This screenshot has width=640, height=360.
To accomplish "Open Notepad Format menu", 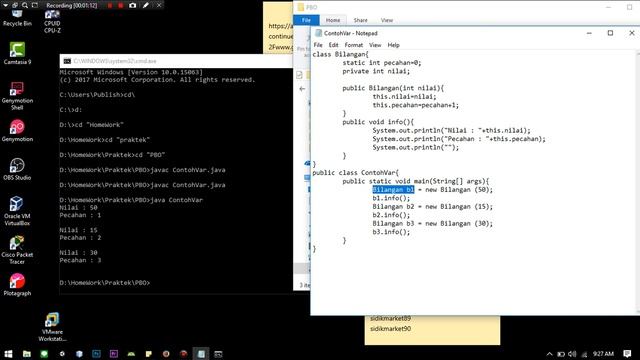I will (353, 45).
